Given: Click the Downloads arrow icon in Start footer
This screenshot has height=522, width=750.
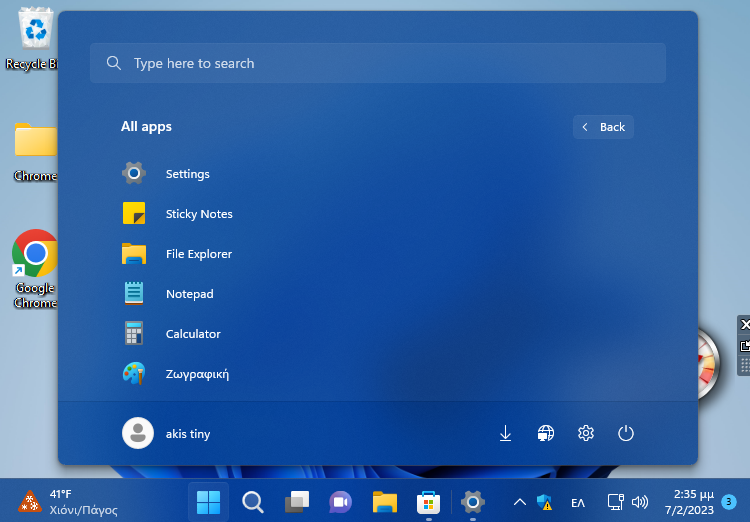Looking at the screenshot, I should pos(506,433).
